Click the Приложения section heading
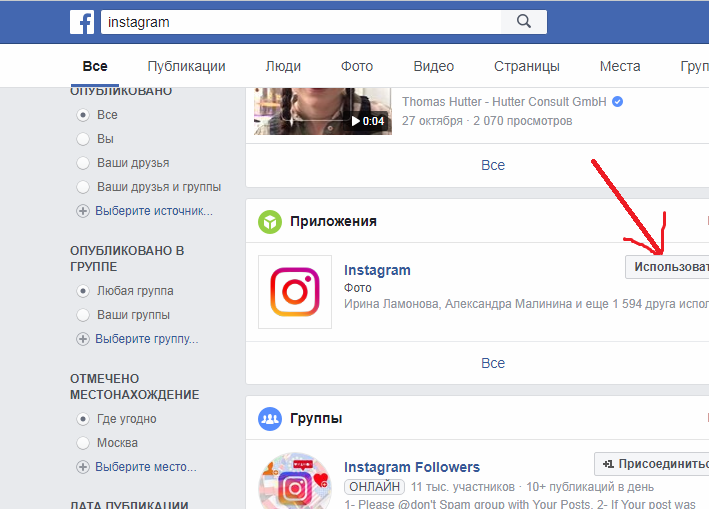Screen dimensions: 709x509 pos(333,222)
